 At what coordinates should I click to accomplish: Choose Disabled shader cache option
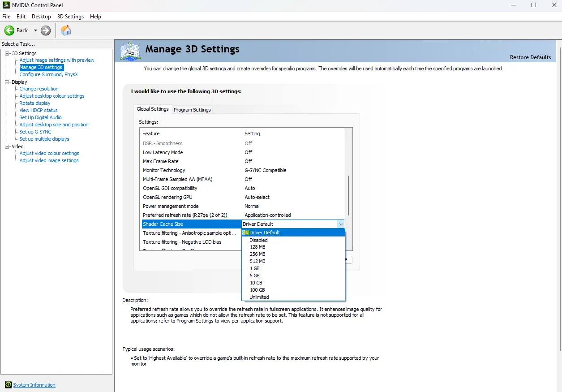(x=293, y=240)
